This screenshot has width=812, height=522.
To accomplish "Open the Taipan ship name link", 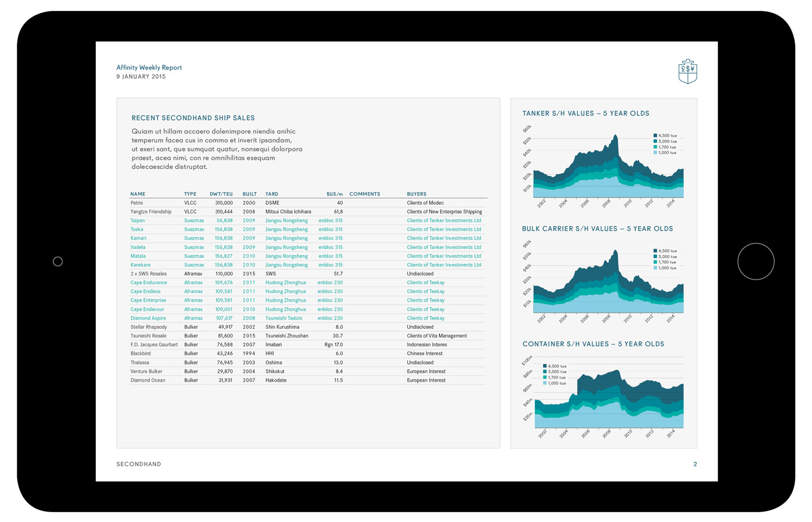I will click(x=137, y=220).
